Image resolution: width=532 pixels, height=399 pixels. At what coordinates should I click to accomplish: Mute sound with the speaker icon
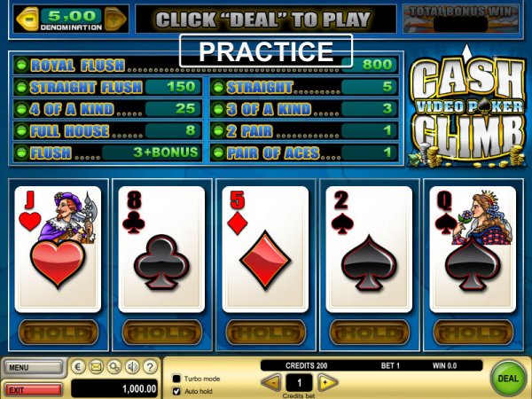coord(132,367)
